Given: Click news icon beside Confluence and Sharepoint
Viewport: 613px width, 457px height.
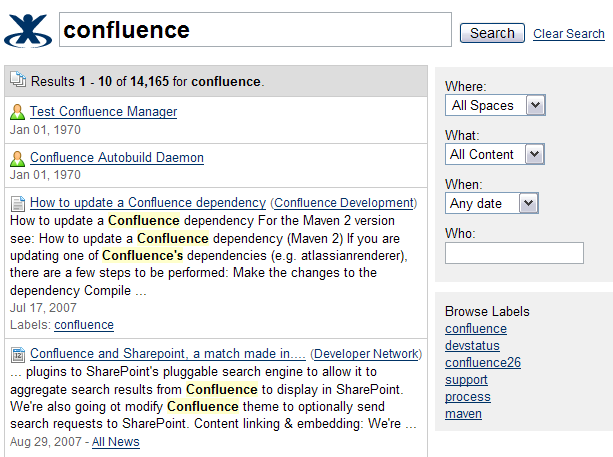Looking at the screenshot, I should tap(18, 354).
